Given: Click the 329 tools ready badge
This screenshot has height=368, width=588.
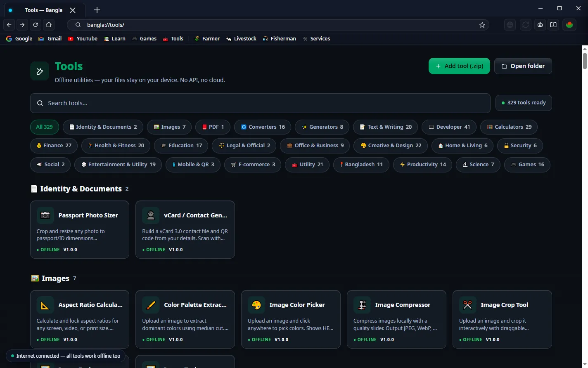Looking at the screenshot, I should click(524, 103).
